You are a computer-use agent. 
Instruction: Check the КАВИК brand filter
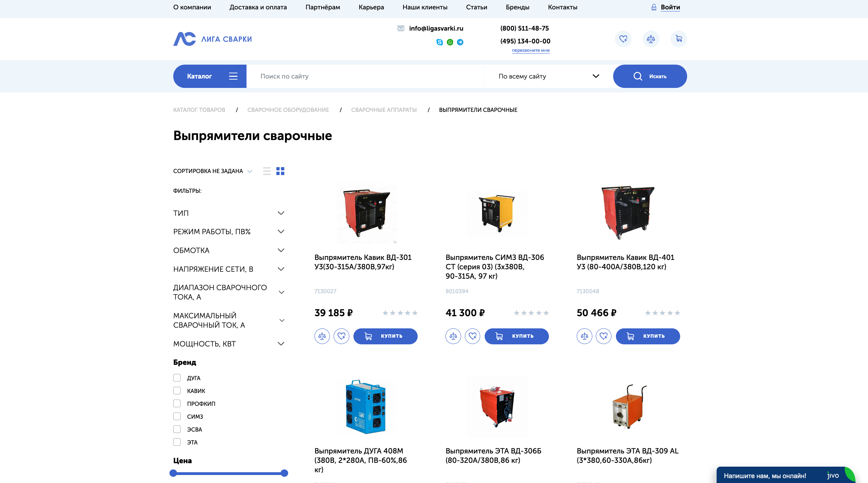[177, 391]
